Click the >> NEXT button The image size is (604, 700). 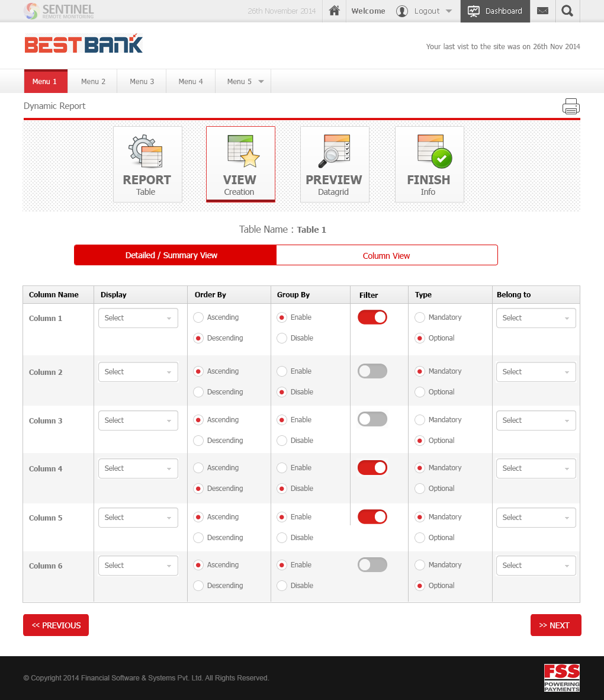555,625
